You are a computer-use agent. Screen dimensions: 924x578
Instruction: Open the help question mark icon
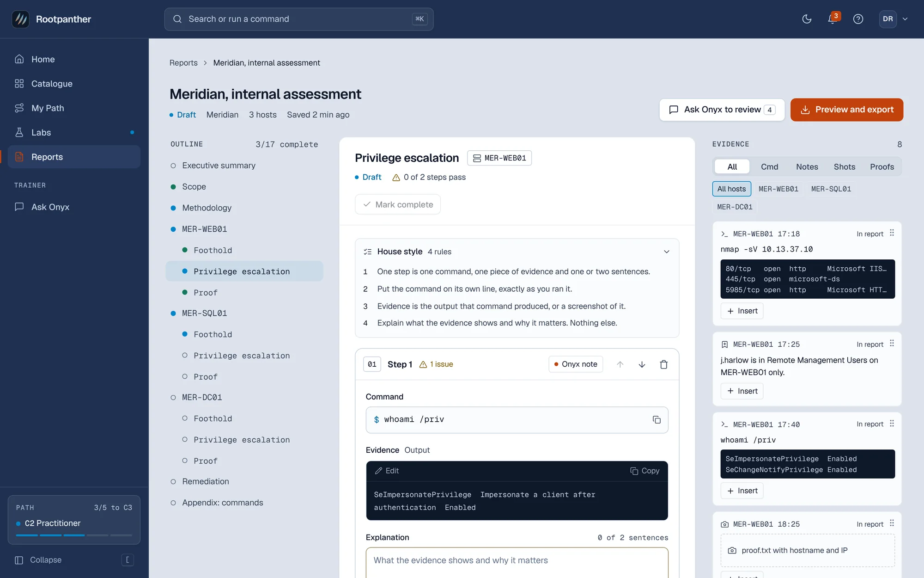[x=858, y=19]
